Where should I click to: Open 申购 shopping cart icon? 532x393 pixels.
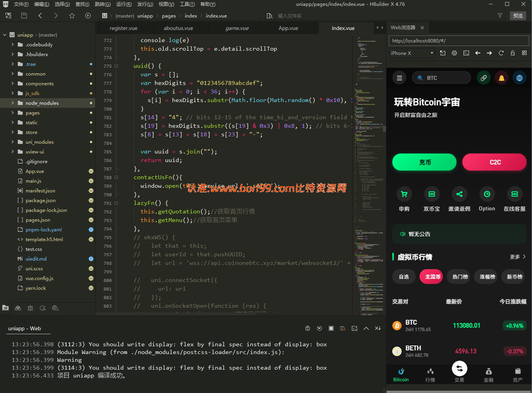[x=404, y=194]
